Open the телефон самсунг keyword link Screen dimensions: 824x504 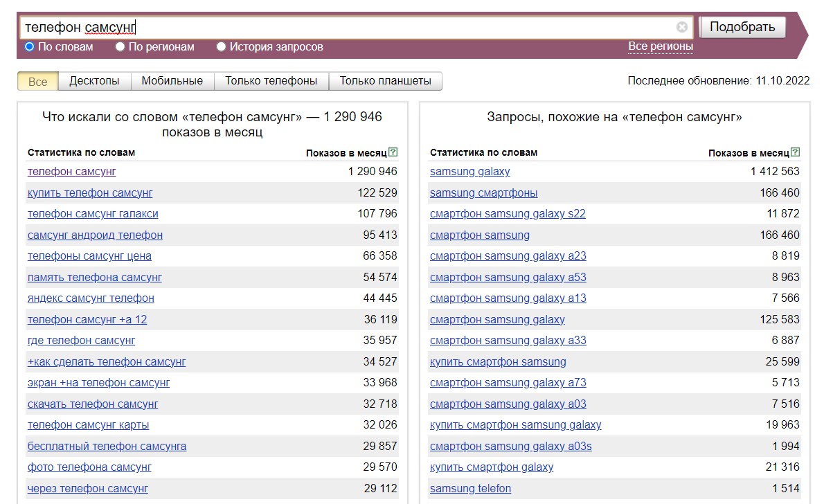[71, 171]
